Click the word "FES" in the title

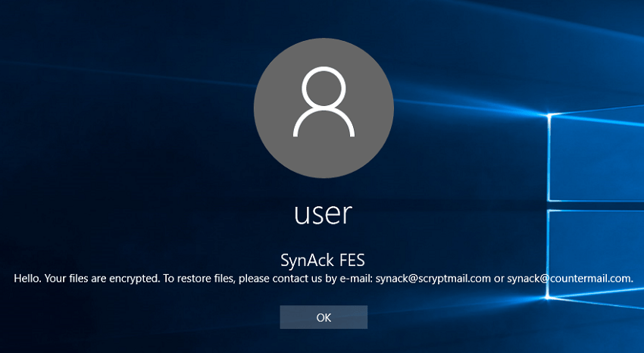[x=352, y=261]
